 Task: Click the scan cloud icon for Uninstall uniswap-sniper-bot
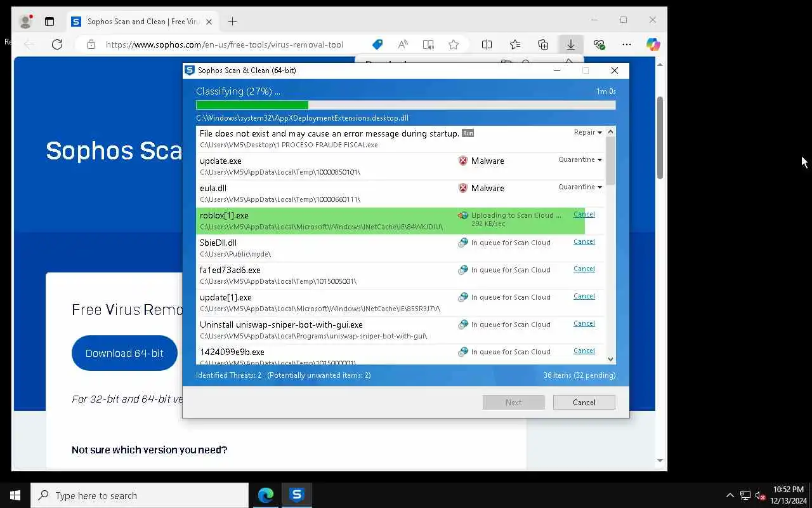click(x=463, y=324)
